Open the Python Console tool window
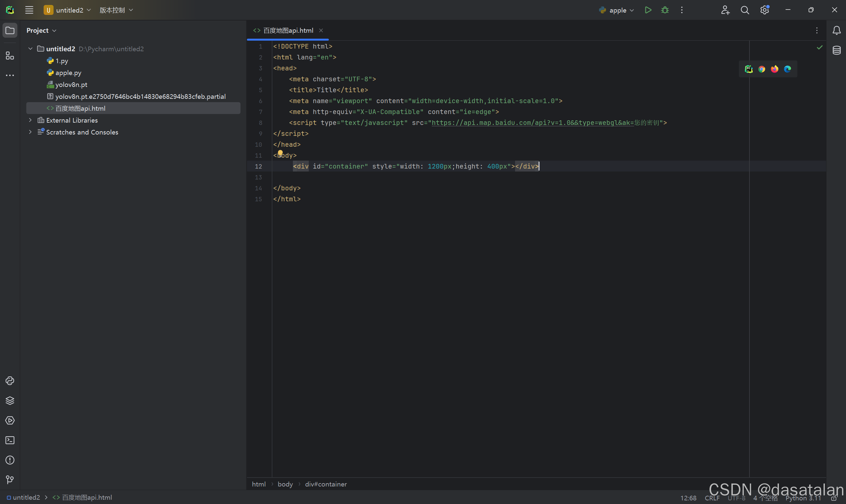The height and width of the screenshot is (504, 846). tap(10, 381)
